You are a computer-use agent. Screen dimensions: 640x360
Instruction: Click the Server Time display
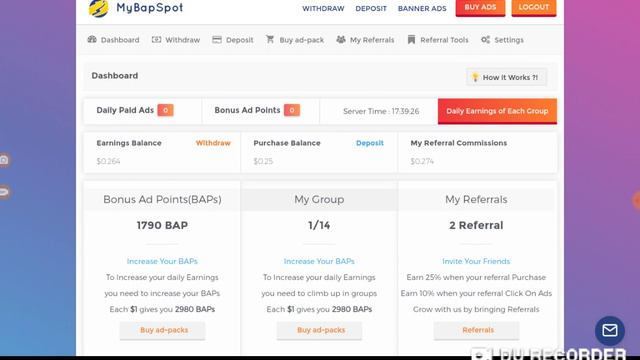(381, 111)
